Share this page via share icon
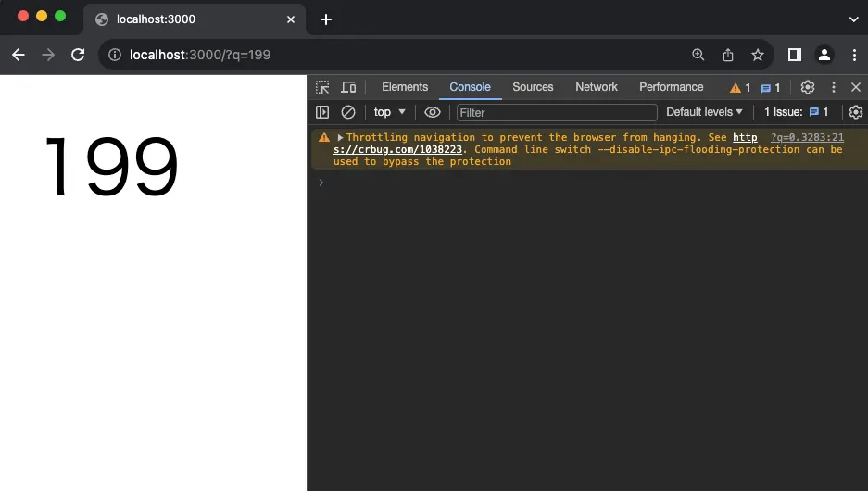868x491 pixels. (x=728, y=55)
